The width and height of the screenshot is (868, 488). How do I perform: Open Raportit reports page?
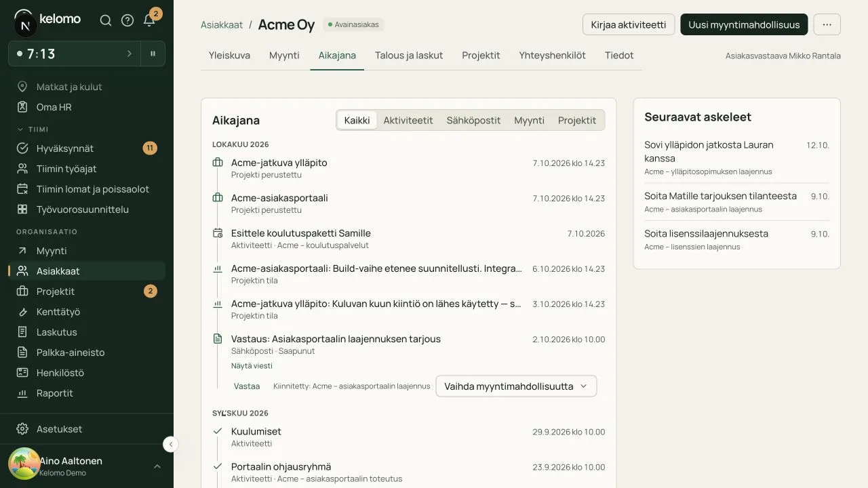pyautogui.click(x=87, y=393)
